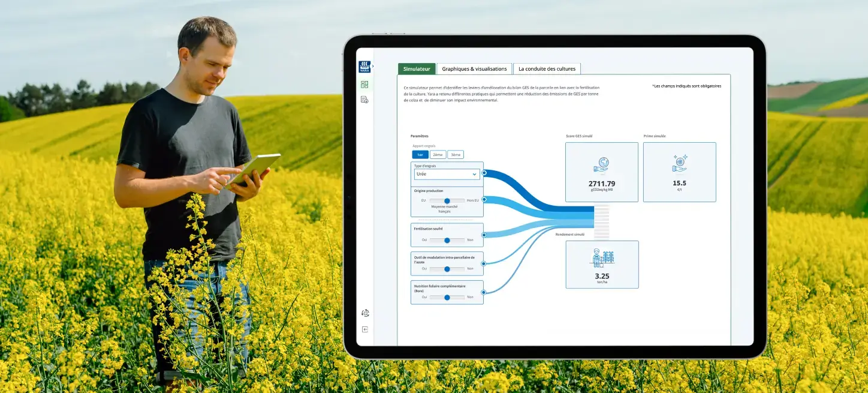Screen dimensions: 868x393
Task: Click the logout arrow icon in sidebar
Action: [365, 329]
